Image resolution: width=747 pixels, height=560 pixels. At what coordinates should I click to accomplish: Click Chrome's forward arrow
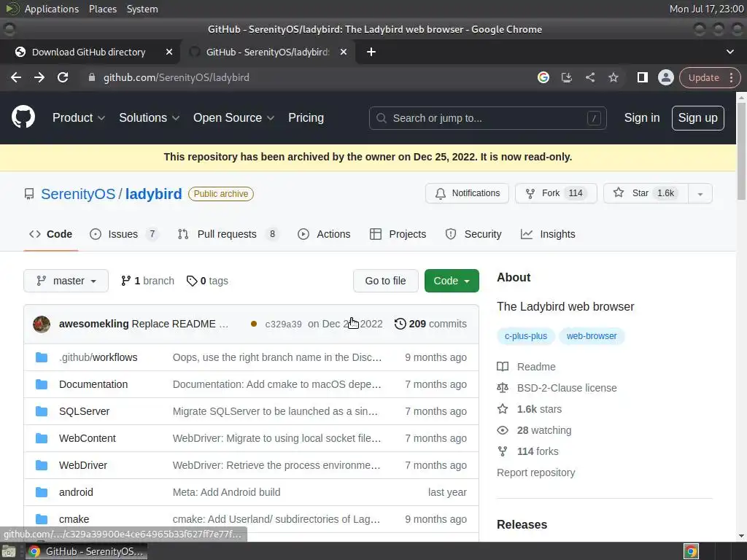(39, 77)
